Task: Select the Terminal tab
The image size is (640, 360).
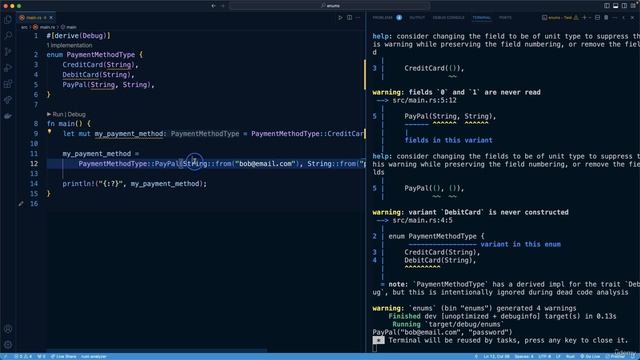Action: tap(482, 18)
